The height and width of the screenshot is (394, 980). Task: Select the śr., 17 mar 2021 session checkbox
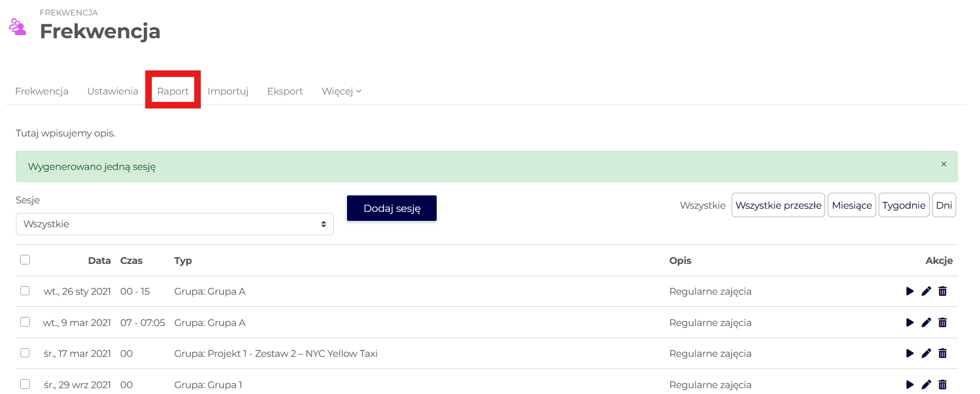(x=25, y=353)
